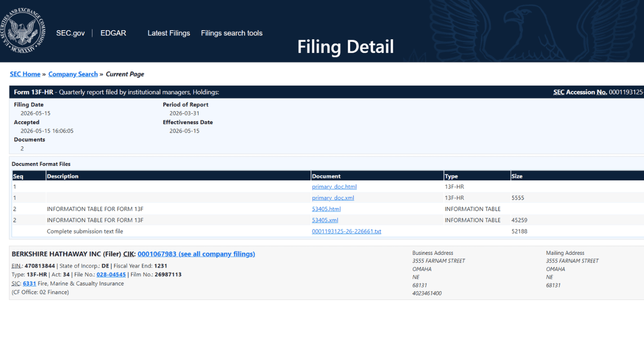Open 53405.html information table
The height and width of the screenshot is (338, 644).
pos(326,209)
